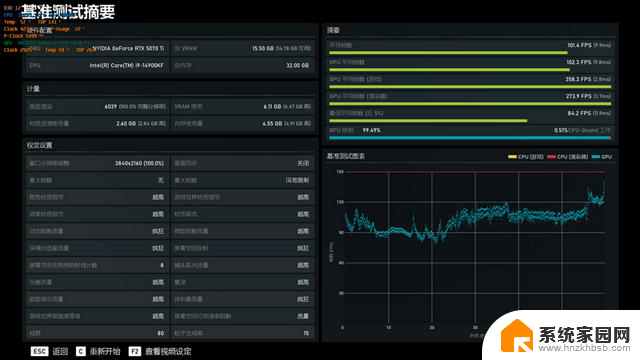The width and height of the screenshot is (640, 360).
Task: Click the teal 99.49% GPU-bound bar
Action: 469,138
